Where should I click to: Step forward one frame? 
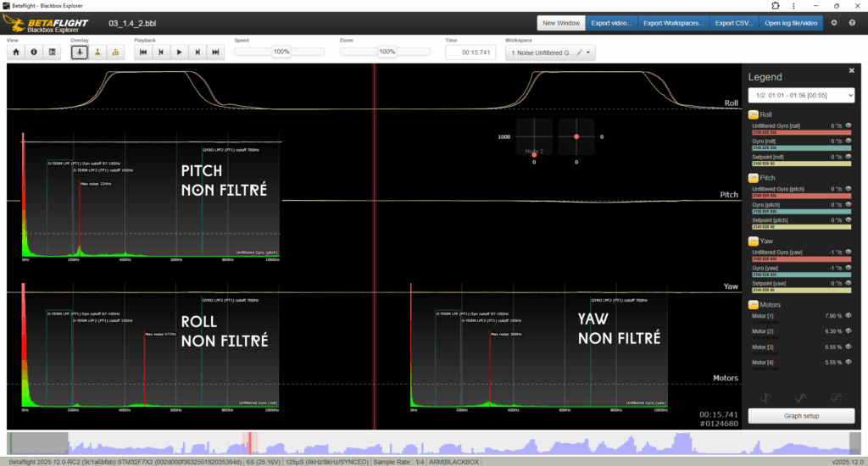pos(198,53)
